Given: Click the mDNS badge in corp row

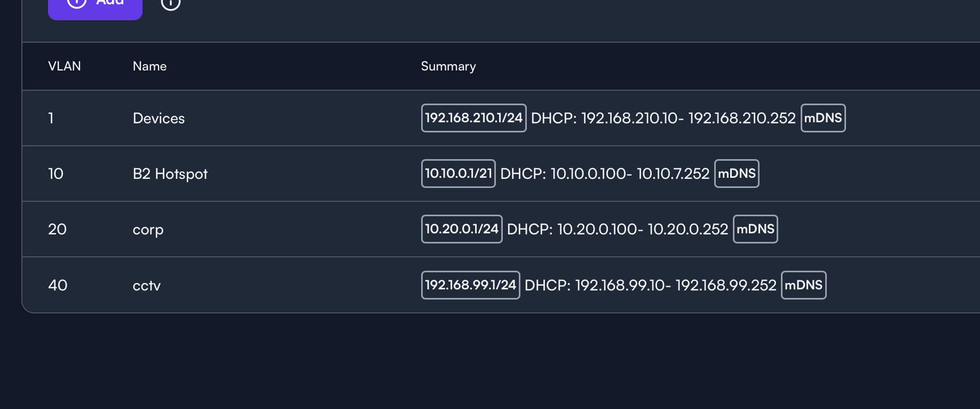Looking at the screenshot, I should pos(755,229).
